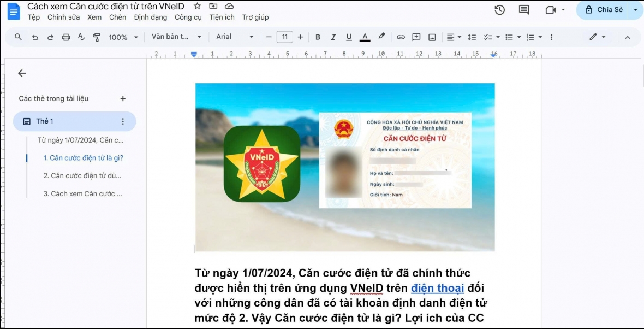Check cloud save status icon
This screenshot has height=329, width=644.
pos(229,6)
